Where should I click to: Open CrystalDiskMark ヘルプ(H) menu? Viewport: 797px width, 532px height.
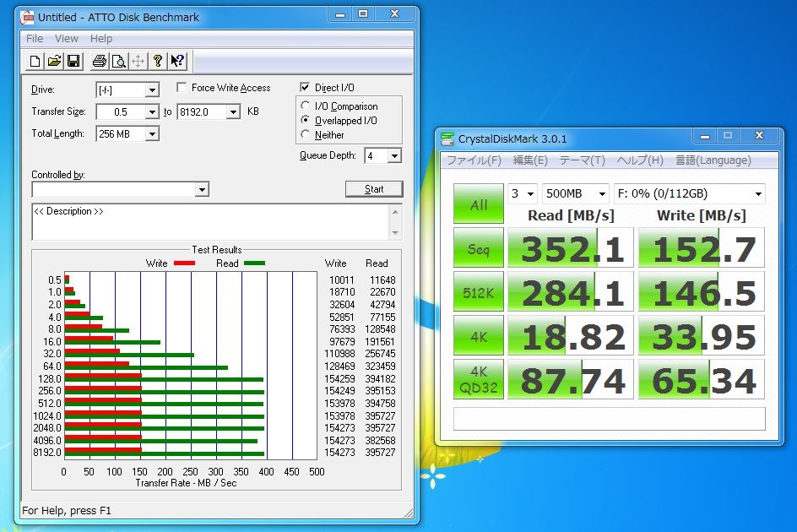tap(640, 160)
